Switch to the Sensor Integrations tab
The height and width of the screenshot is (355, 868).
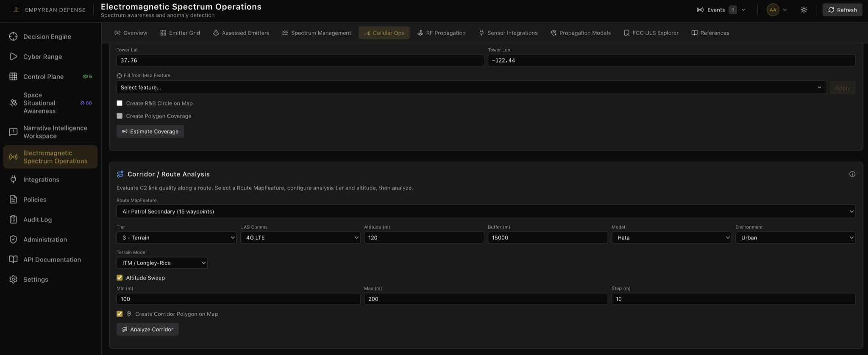click(508, 33)
